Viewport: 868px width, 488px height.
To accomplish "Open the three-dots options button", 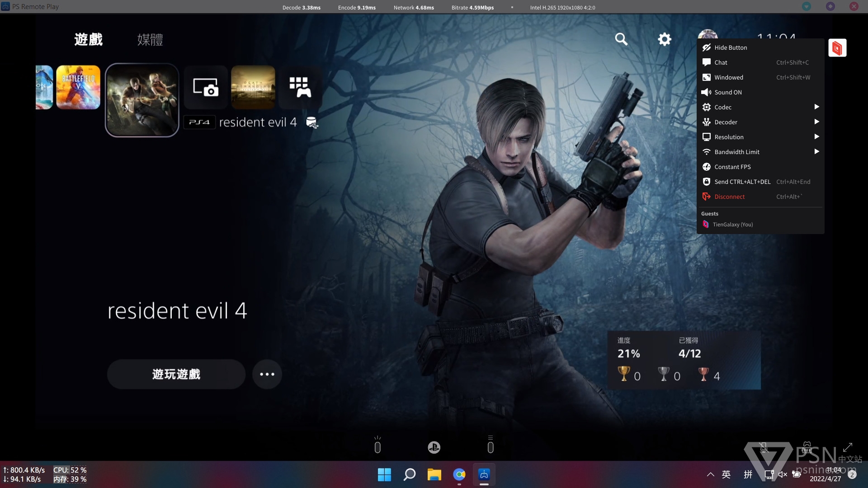I will tap(267, 374).
